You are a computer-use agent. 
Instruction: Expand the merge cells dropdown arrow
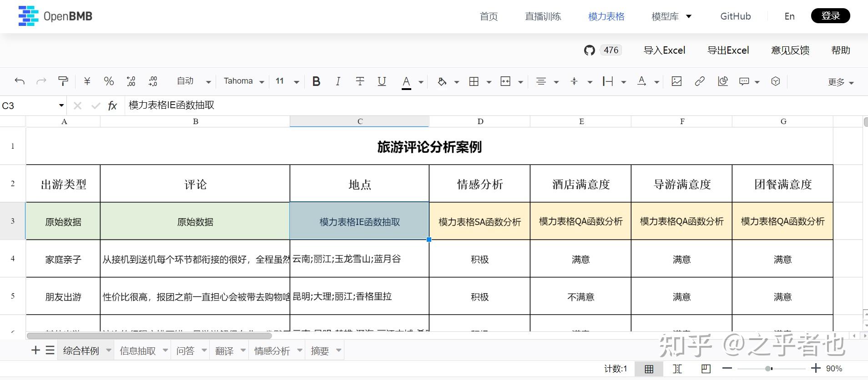pos(520,82)
